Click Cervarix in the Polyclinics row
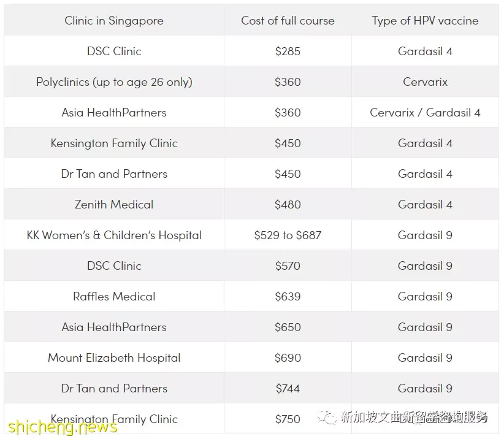The width and height of the screenshot is (504, 439). (425, 82)
